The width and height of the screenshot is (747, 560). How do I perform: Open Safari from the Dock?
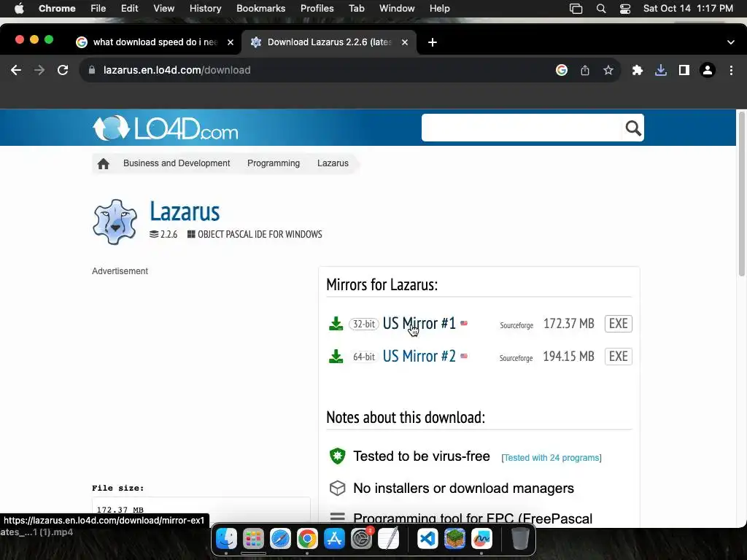[280, 539]
